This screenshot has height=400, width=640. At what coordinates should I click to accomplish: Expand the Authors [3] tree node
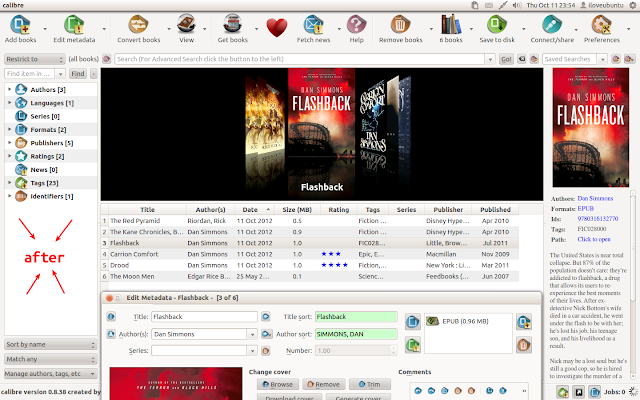coord(9,89)
